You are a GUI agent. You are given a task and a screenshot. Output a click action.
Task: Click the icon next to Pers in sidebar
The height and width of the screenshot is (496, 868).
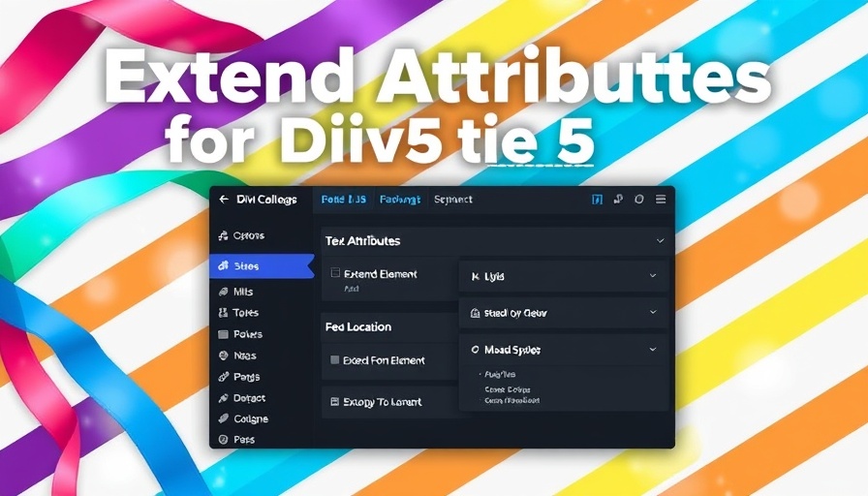pos(223,440)
